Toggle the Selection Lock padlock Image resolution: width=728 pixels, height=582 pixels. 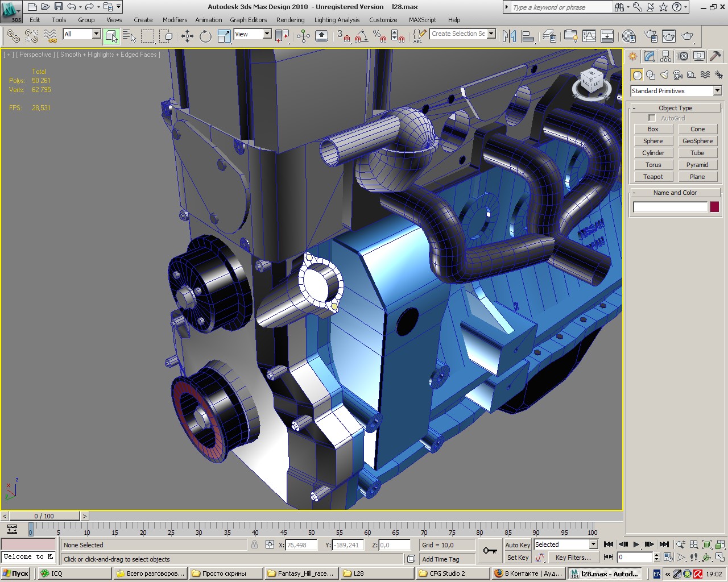[254, 544]
